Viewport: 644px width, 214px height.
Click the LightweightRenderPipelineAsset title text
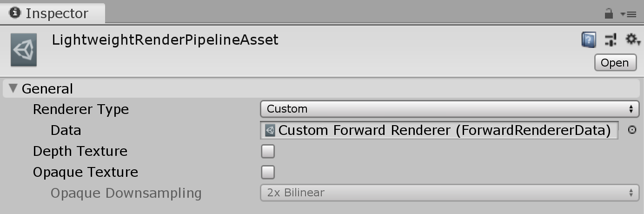[x=165, y=40]
